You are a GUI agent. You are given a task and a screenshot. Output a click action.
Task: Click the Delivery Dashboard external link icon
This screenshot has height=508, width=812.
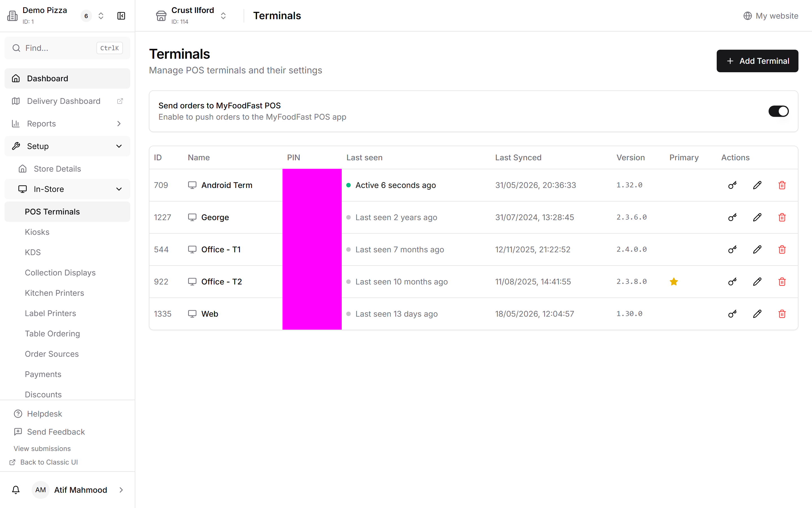tap(120, 101)
